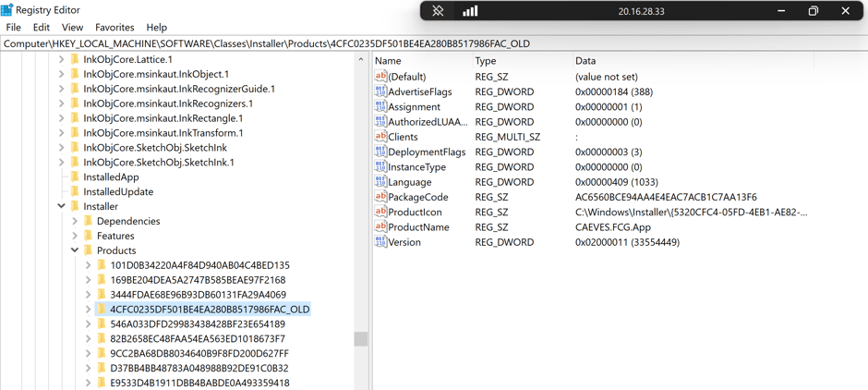Click the multi-string icon beside Clients
868x390 pixels.
[380, 137]
